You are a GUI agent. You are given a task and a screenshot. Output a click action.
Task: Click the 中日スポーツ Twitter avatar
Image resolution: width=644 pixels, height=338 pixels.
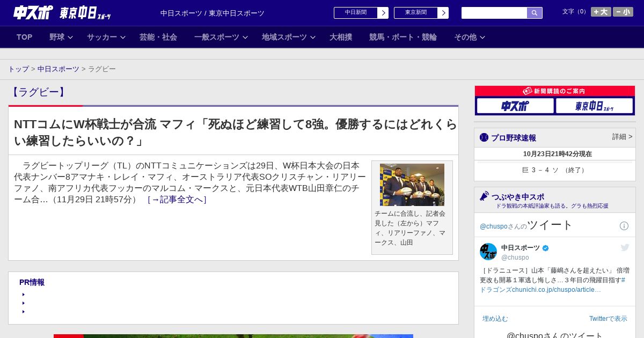488,252
